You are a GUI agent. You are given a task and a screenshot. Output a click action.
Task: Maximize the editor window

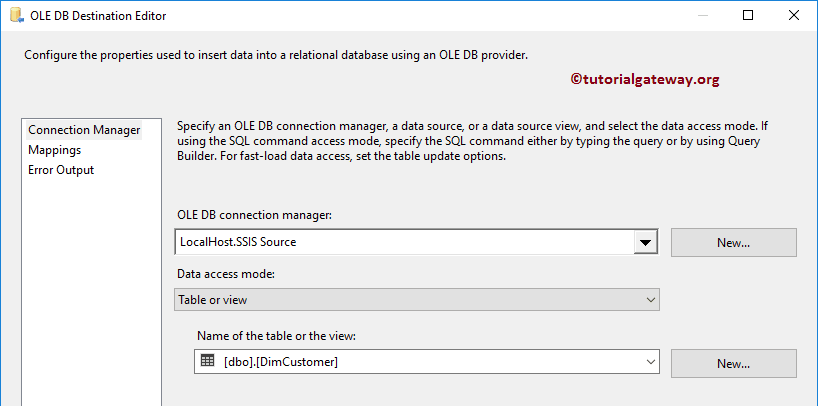pos(749,16)
